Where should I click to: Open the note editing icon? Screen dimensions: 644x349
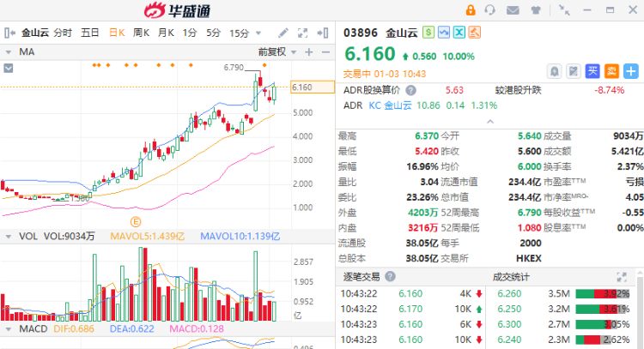pyautogui.click(x=574, y=71)
